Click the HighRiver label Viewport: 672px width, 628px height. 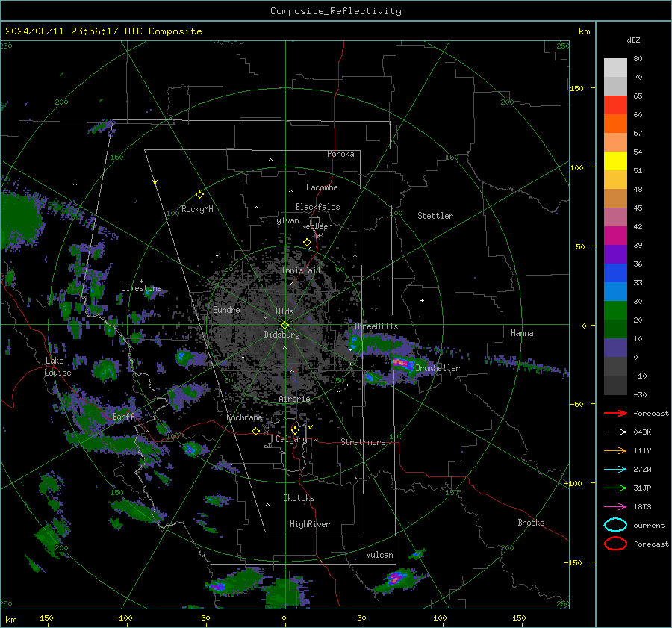tap(310, 524)
